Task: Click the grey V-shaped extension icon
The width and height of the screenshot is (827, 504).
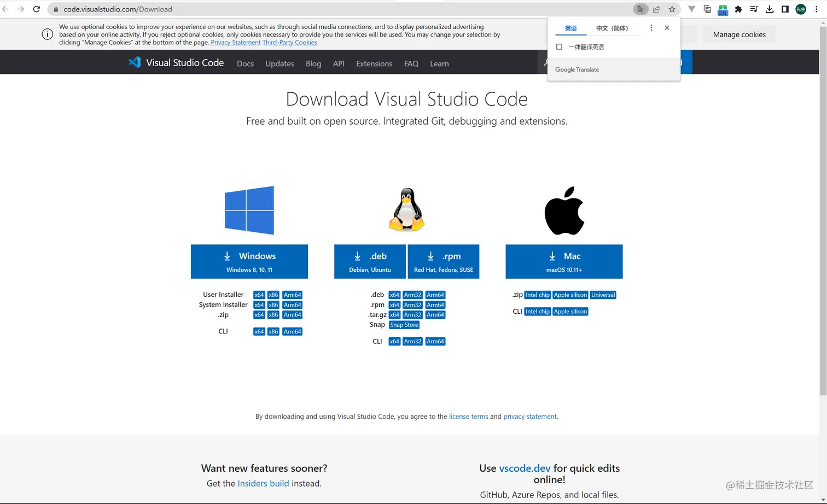Action: [691, 9]
